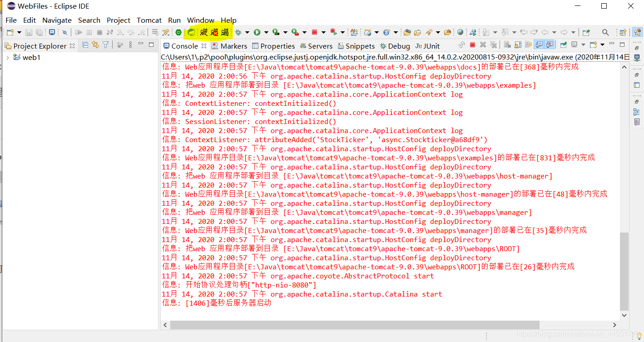Open the dropdown arrow beside Coverage icon
The image size is (644, 342).
pos(285,32)
